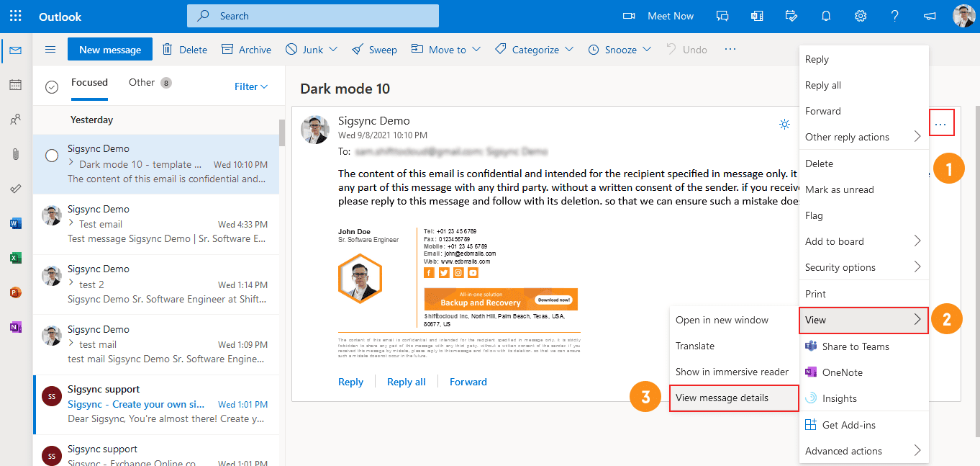The image size is (980, 466).
Task: Open the Settings gear icon
Action: pyautogui.click(x=861, y=16)
